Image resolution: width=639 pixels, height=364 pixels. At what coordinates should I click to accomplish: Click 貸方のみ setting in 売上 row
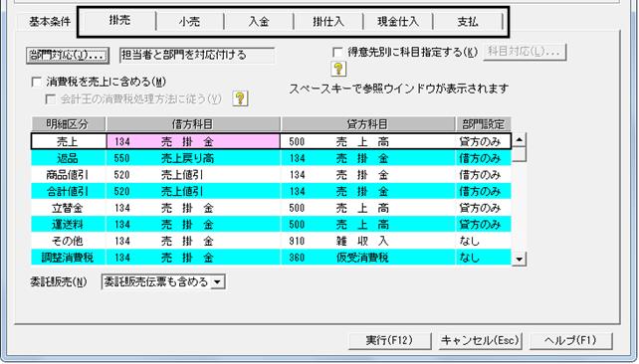(x=484, y=141)
